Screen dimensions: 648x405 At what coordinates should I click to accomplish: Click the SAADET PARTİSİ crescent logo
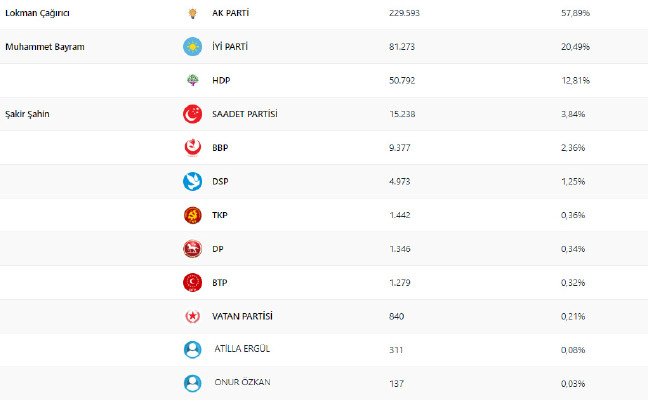[192, 114]
